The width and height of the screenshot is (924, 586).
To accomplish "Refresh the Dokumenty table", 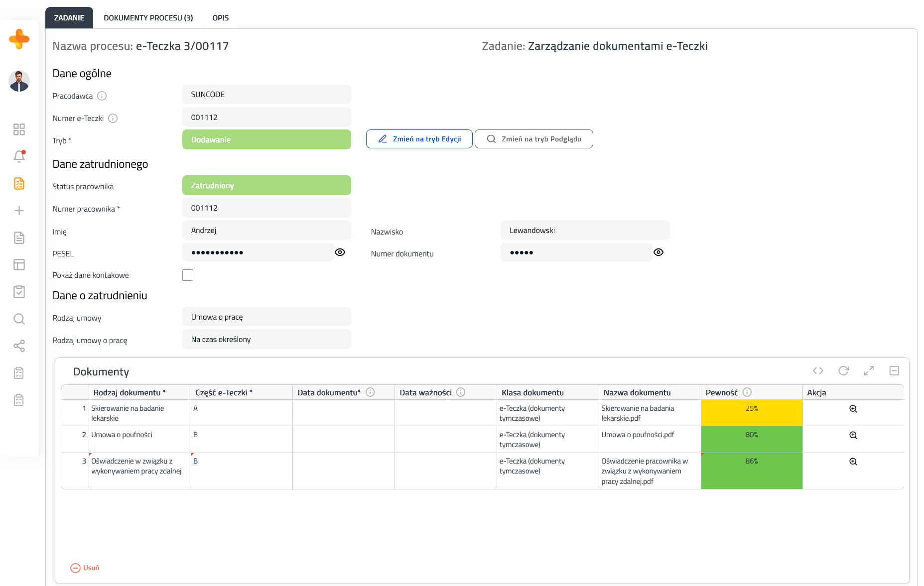I will coord(843,371).
